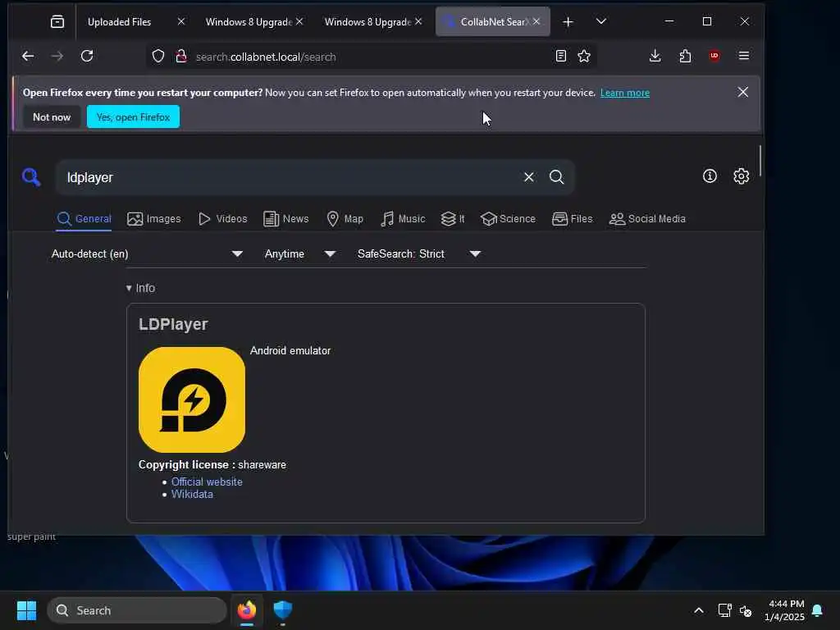The image size is (840, 630).
Task: Open search preferences gear icon
Action: [x=741, y=176]
